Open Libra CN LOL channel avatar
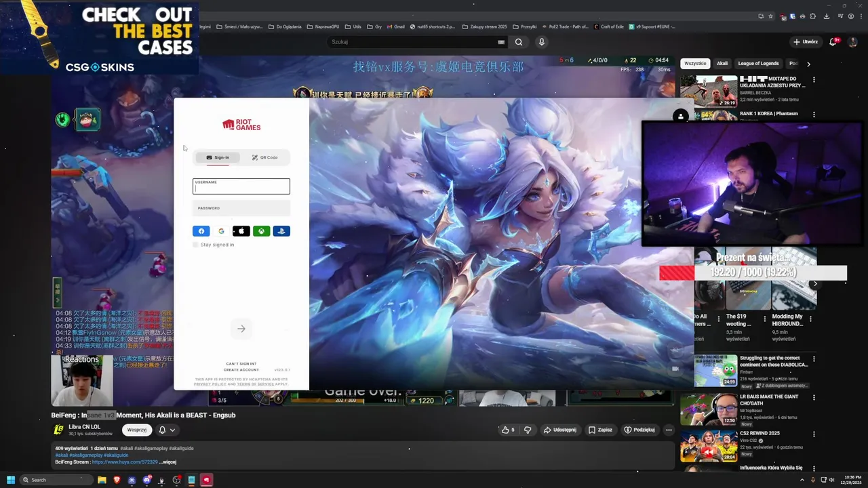The width and height of the screenshot is (868, 488). [59, 430]
